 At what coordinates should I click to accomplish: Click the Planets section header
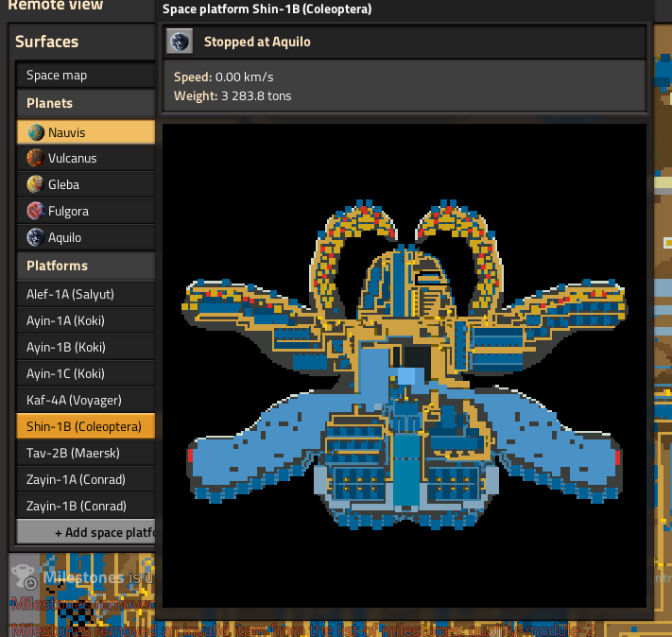click(x=86, y=103)
